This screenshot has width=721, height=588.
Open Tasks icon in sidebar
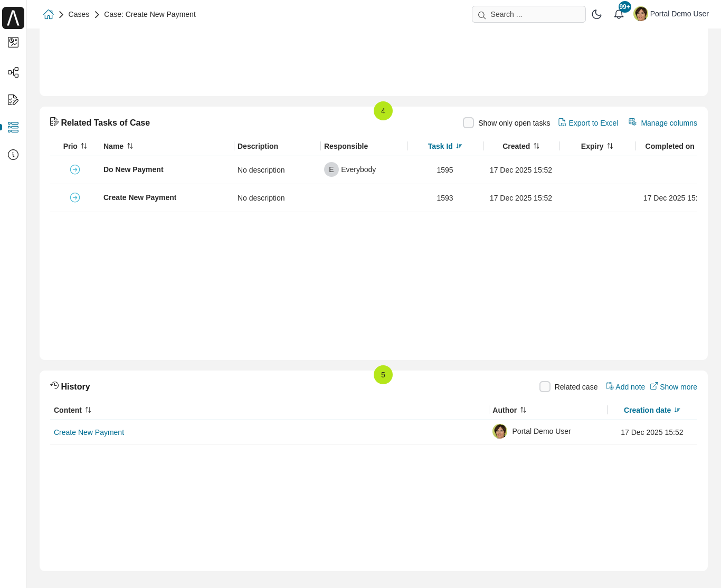(x=13, y=100)
